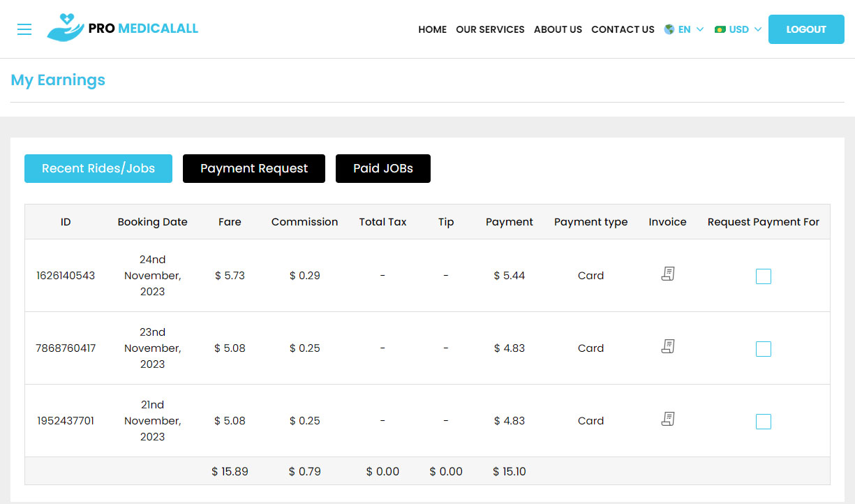Viewport: 855px width, 504px height.
Task: Select booking ID 1626140543
Action: (x=66, y=276)
